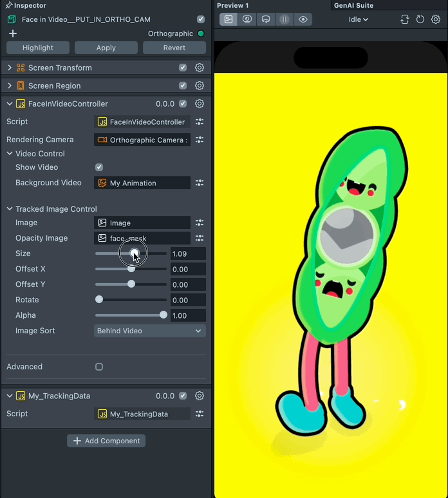Click the Inspector pin icon
This screenshot has width=448, height=498.
[x=9, y=5]
